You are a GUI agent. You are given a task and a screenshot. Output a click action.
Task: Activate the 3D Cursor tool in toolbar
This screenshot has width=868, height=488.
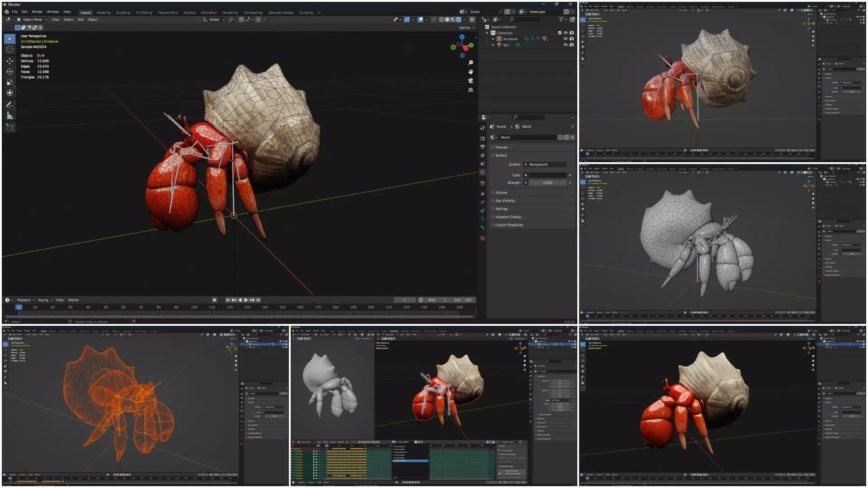[x=9, y=49]
